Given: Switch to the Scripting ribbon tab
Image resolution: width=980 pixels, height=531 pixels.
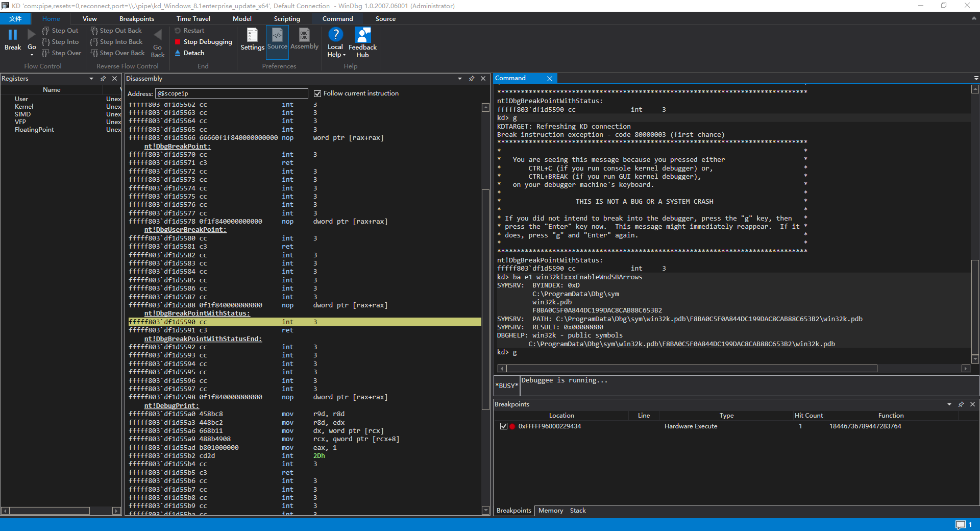Looking at the screenshot, I should click(287, 19).
